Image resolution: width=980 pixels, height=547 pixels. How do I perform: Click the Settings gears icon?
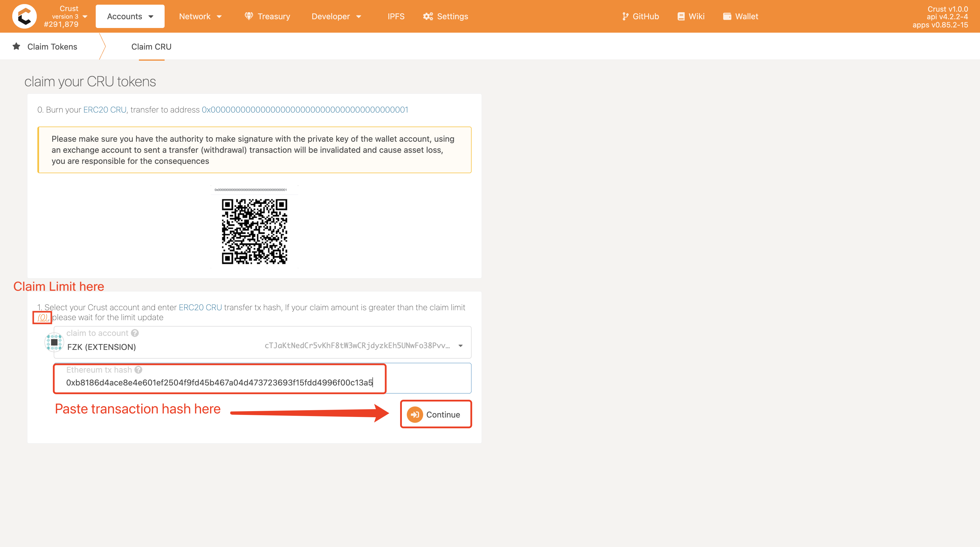click(428, 16)
